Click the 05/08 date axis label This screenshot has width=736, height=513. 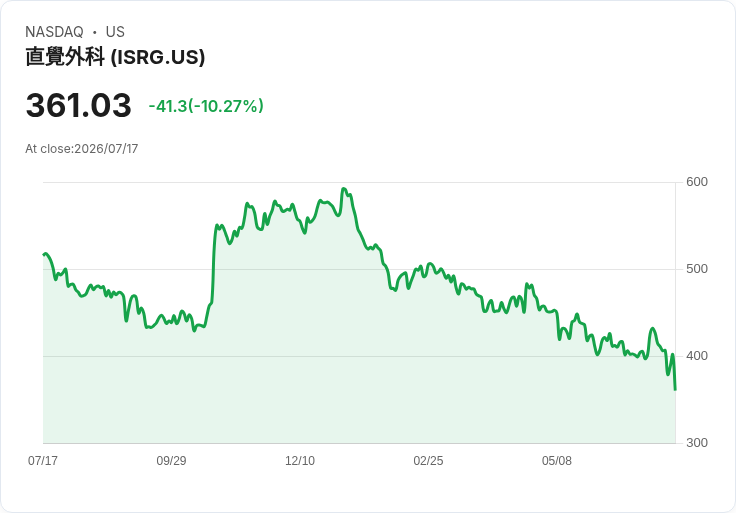click(557, 460)
